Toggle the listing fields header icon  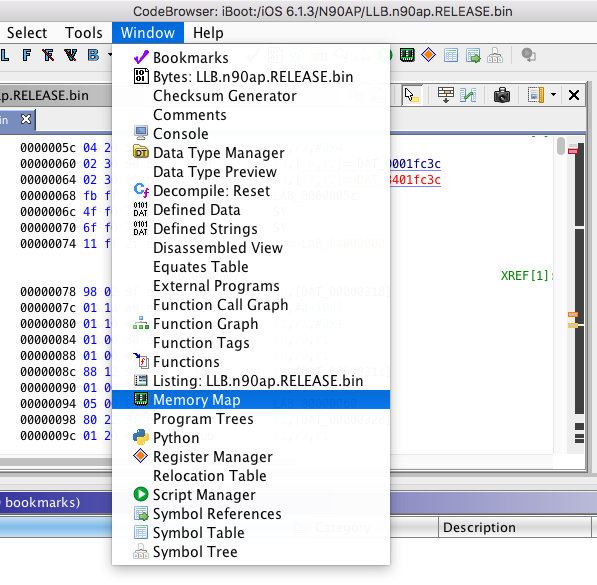(445, 95)
